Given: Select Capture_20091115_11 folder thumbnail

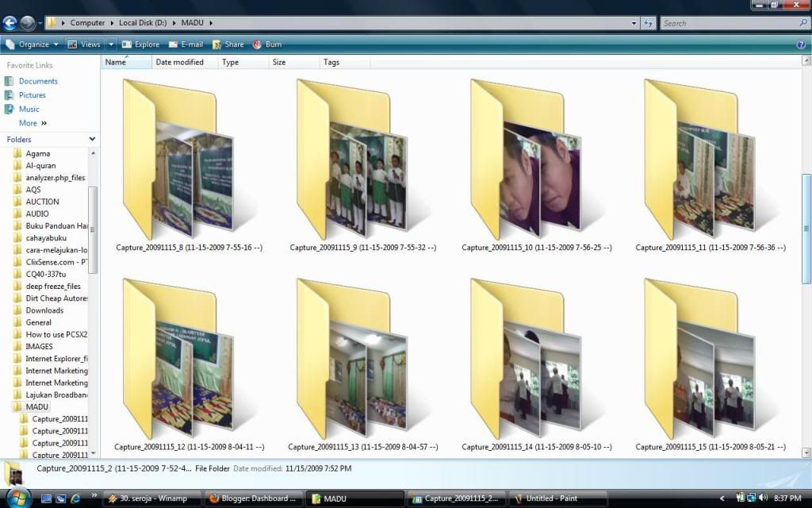Looking at the screenshot, I should [x=710, y=166].
